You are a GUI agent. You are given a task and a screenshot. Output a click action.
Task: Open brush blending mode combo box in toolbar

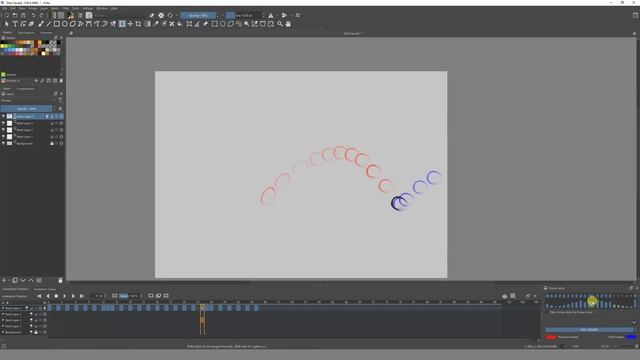coord(122,16)
